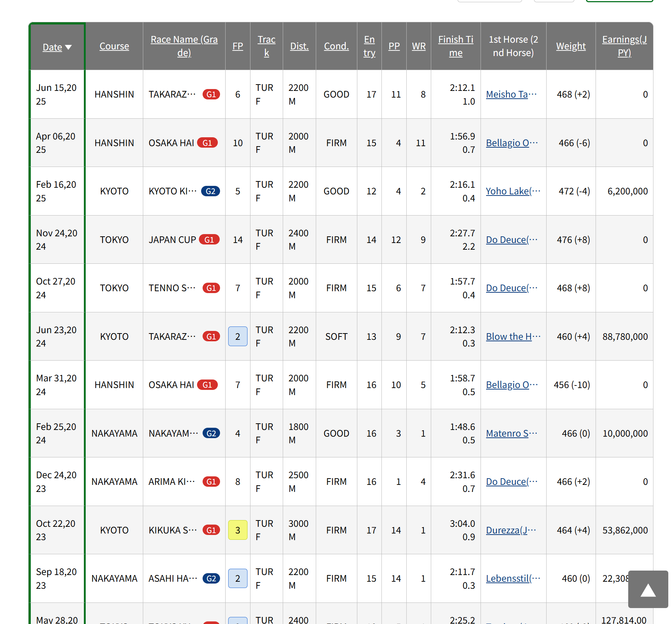672x624 pixels.
Task: Sort table by Date column
Action: coord(52,47)
